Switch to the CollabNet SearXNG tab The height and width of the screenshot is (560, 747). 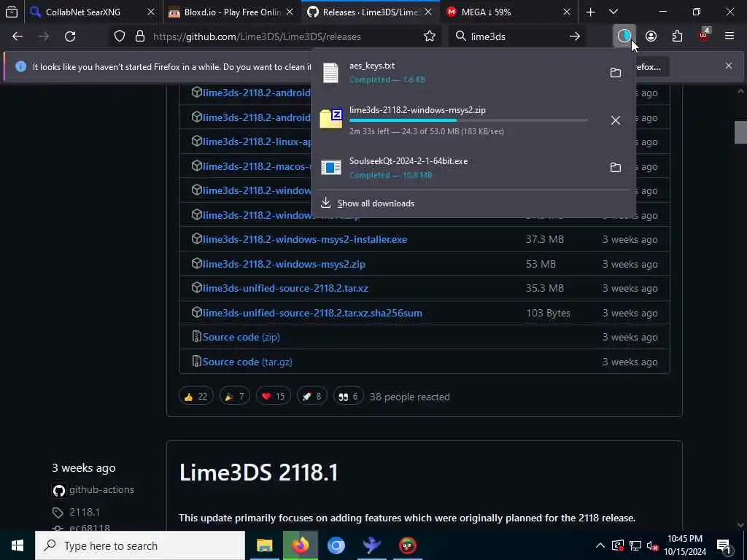point(83,12)
